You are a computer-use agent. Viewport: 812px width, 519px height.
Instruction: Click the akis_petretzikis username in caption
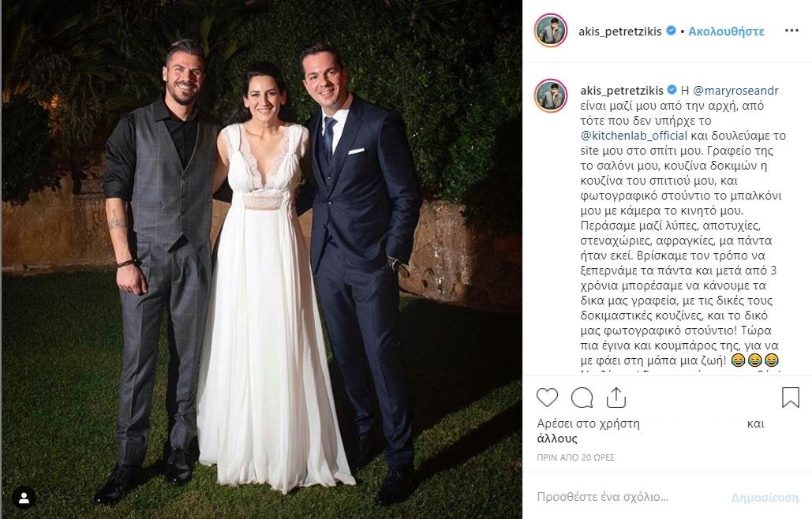(x=622, y=91)
